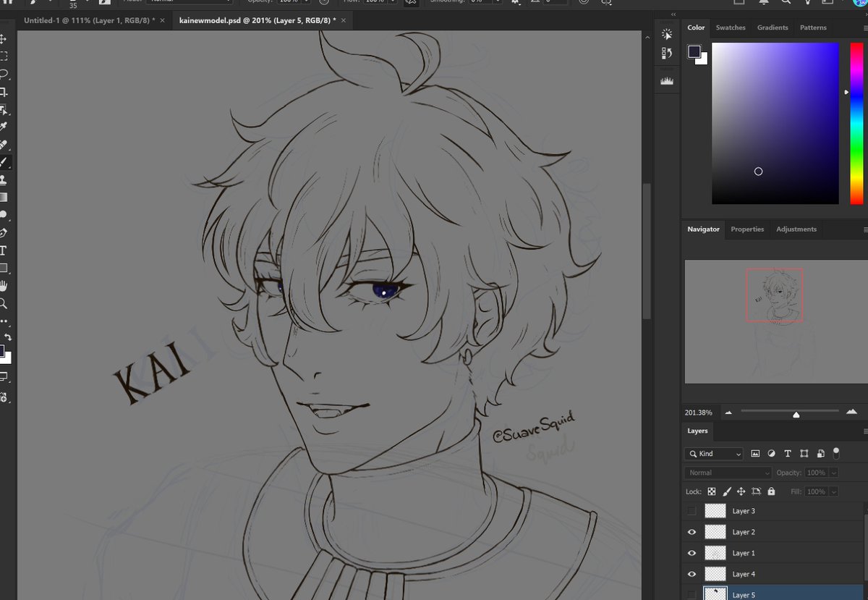868x600 pixels.
Task: Select the Hand tool
Action: coord(4,286)
